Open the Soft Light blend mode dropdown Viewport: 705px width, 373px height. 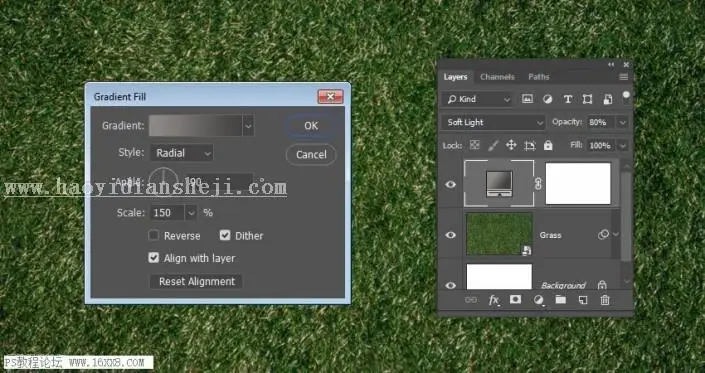493,122
